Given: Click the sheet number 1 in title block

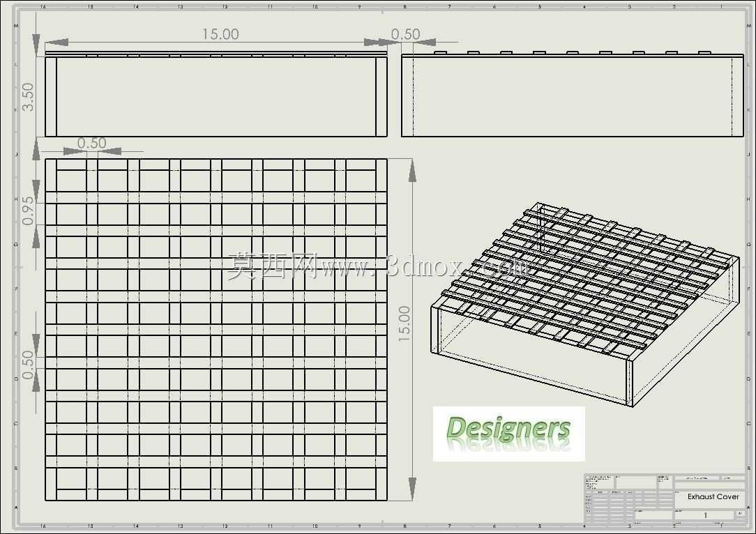Looking at the screenshot, I should tap(705, 515).
